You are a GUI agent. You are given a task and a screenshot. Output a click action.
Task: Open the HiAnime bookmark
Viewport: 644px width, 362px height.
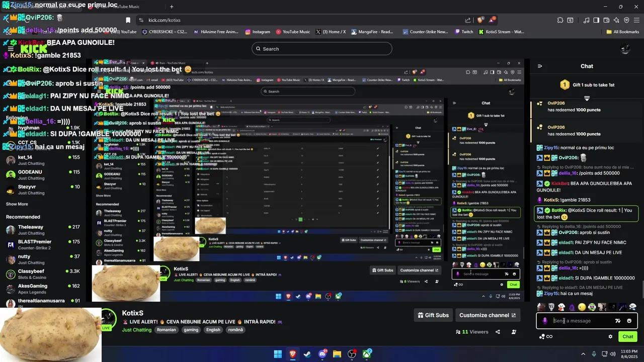coord(216,32)
